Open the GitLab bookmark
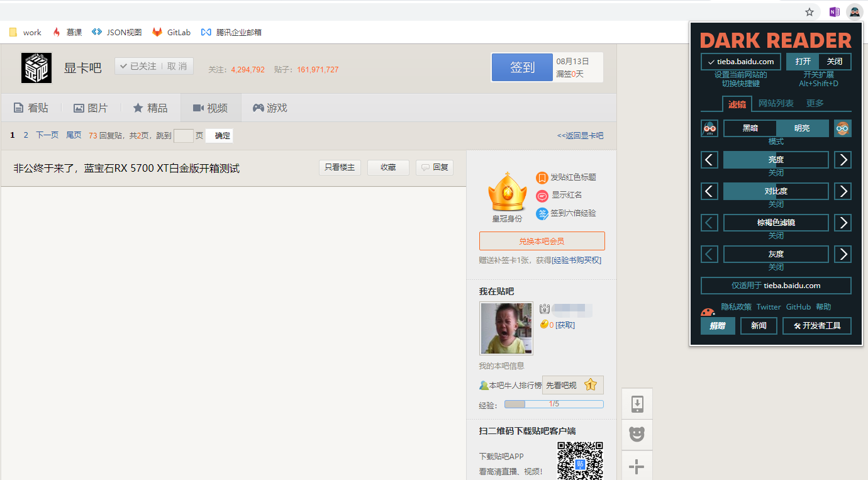Image resolution: width=868 pixels, height=480 pixels. pos(171,32)
